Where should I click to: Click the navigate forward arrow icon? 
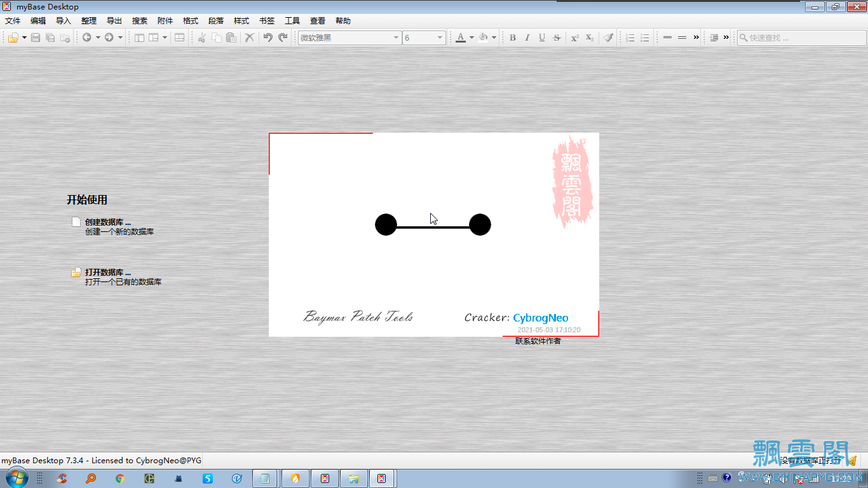coord(109,37)
